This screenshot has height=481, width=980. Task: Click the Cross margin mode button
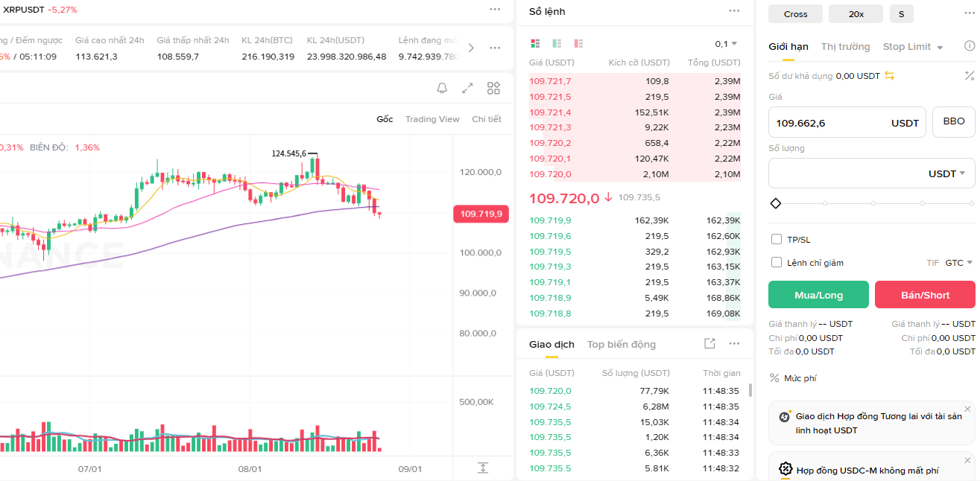[796, 14]
